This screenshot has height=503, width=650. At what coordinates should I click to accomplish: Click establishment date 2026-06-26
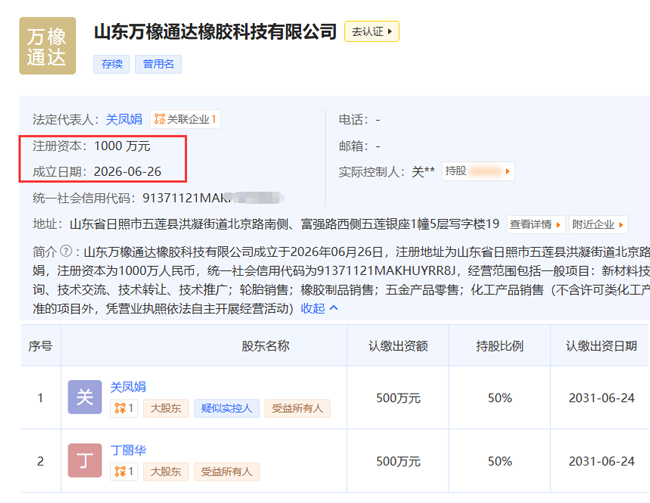pyautogui.click(x=127, y=172)
